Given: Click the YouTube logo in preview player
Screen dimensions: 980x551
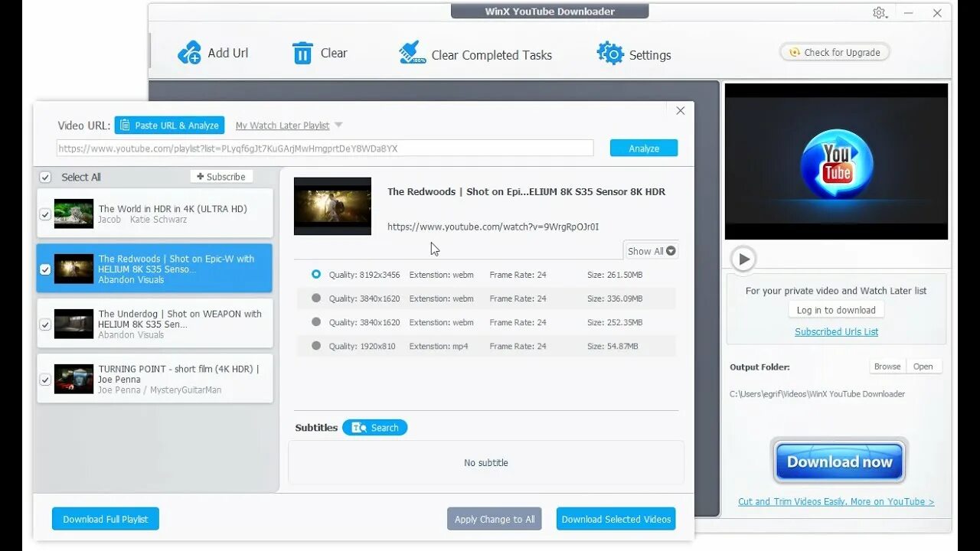Looking at the screenshot, I should click(836, 164).
